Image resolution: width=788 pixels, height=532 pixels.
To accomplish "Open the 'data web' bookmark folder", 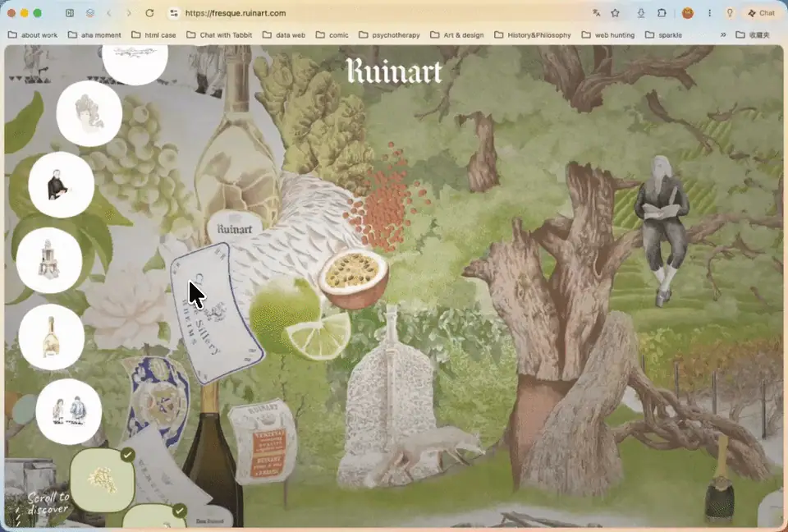I will pyautogui.click(x=284, y=34).
